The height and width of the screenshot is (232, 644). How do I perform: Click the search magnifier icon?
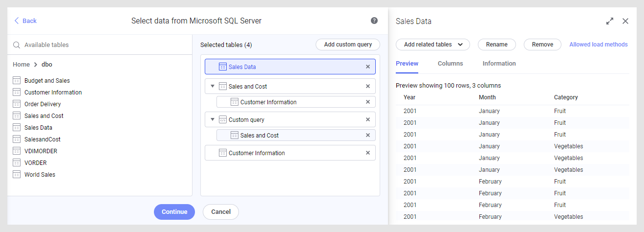tap(17, 45)
